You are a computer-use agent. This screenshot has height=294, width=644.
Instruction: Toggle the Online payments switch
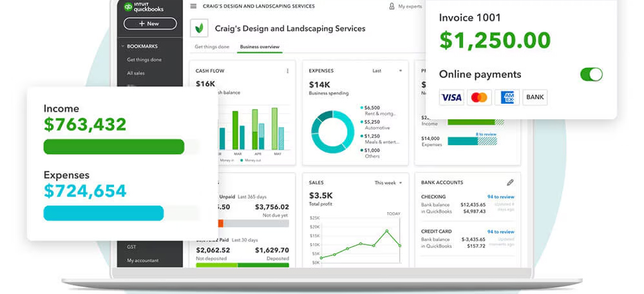[591, 74]
